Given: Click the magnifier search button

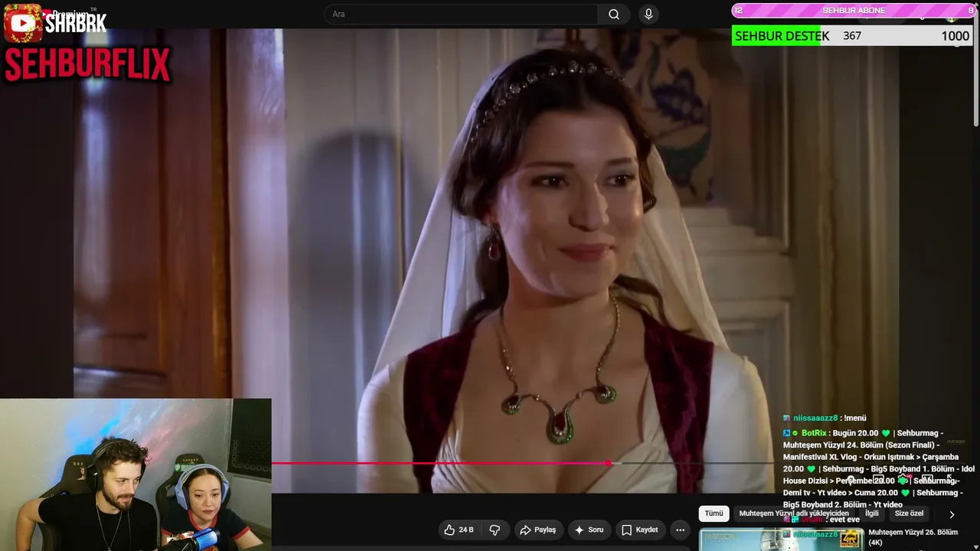Looking at the screenshot, I should 614,15.
